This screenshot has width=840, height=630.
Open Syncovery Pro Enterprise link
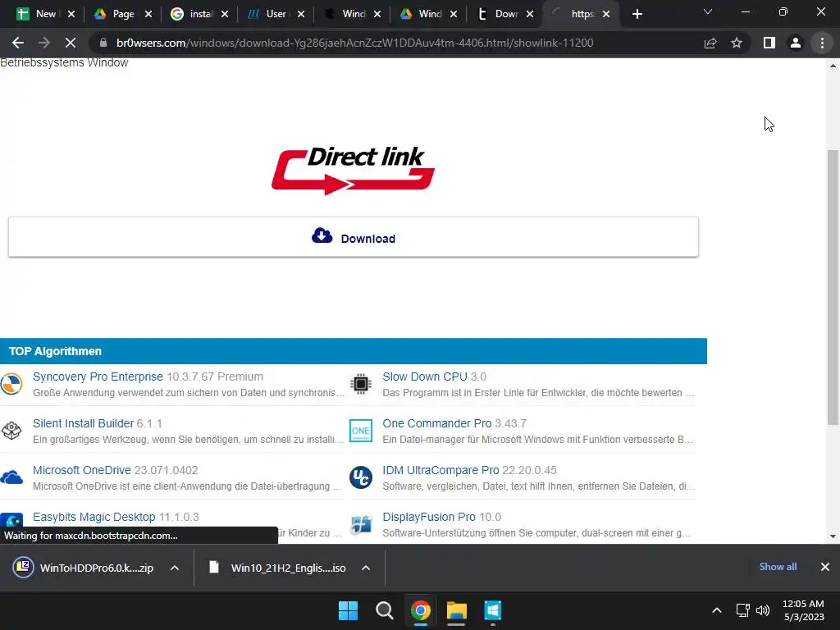pos(98,377)
